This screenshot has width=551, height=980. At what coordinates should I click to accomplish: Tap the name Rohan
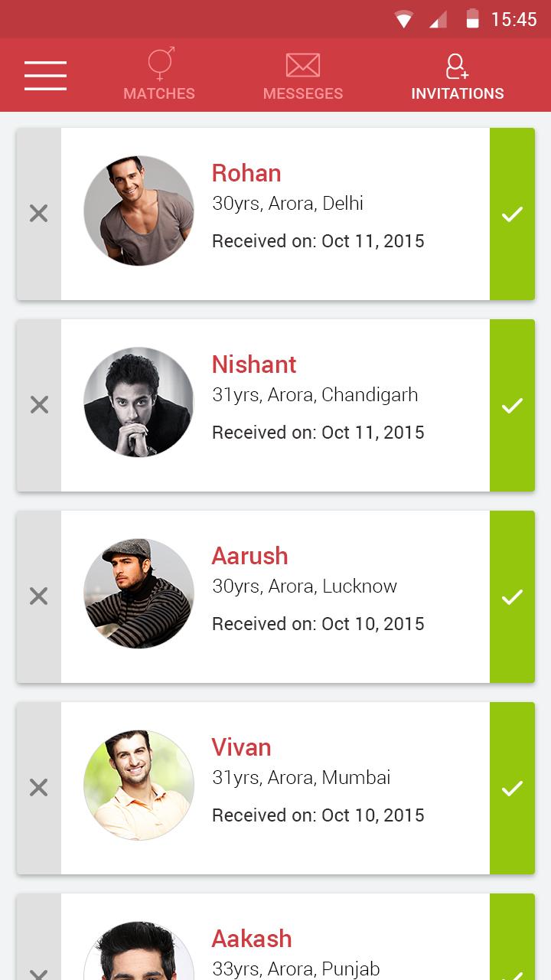click(x=246, y=173)
